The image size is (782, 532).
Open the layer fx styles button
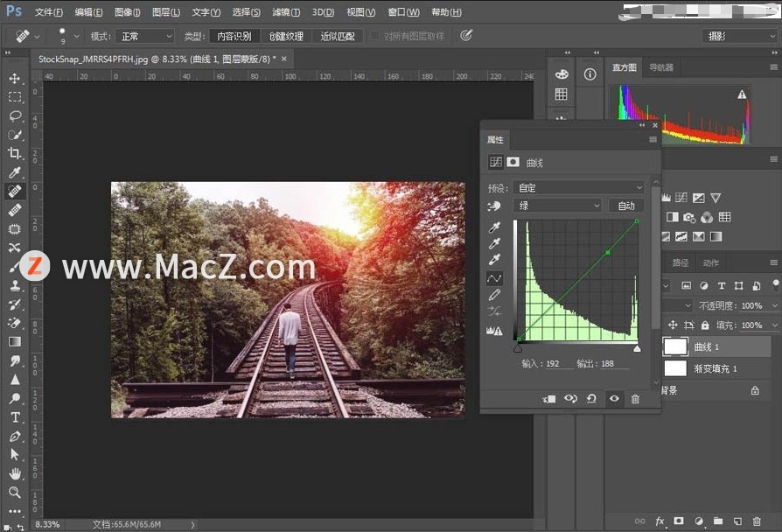[660, 521]
